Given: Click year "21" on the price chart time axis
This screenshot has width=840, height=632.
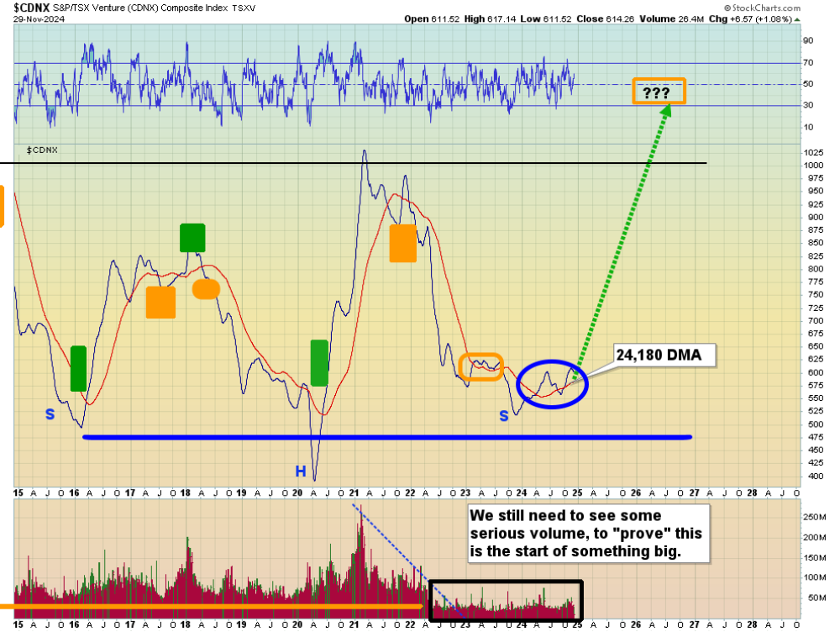Looking at the screenshot, I should (x=354, y=493).
